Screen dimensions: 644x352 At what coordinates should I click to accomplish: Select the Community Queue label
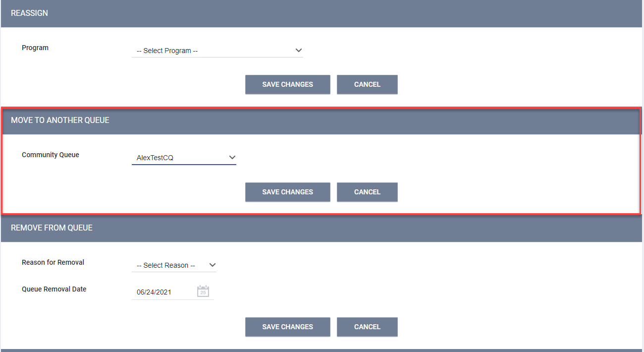tap(51, 155)
